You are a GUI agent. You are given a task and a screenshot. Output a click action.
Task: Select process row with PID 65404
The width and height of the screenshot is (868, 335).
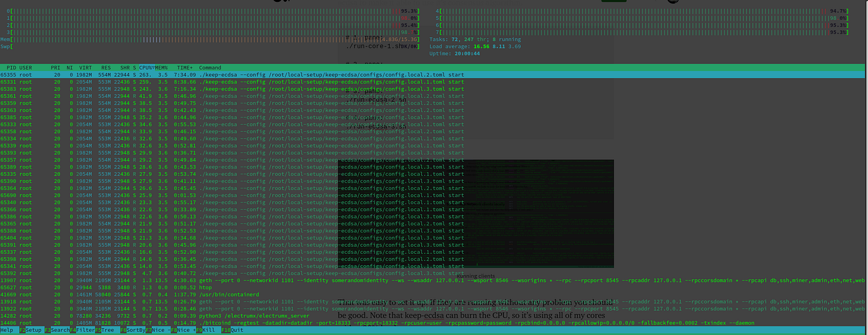[x=434, y=238]
